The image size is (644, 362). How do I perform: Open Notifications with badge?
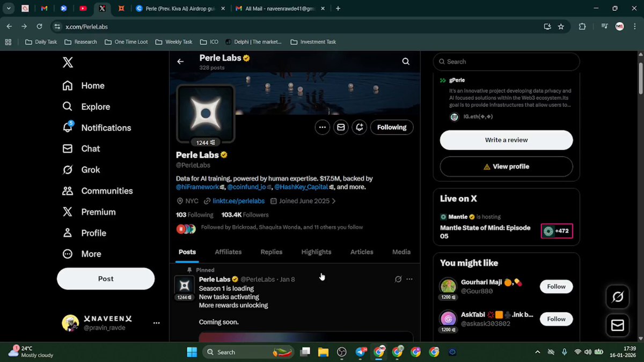pyautogui.click(x=97, y=128)
